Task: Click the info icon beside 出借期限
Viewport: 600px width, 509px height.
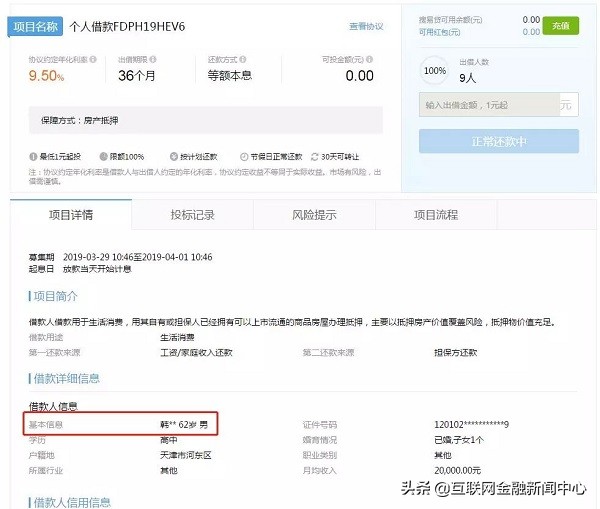Action: point(153,59)
